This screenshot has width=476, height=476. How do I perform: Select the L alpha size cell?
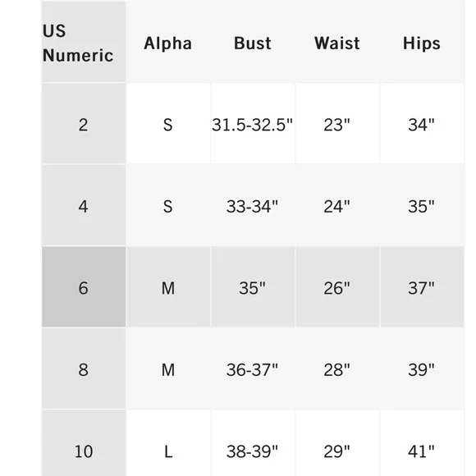tap(168, 443)
